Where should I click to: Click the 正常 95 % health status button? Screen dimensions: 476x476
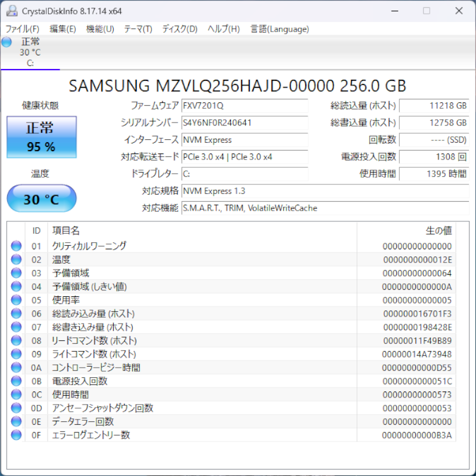41,137
